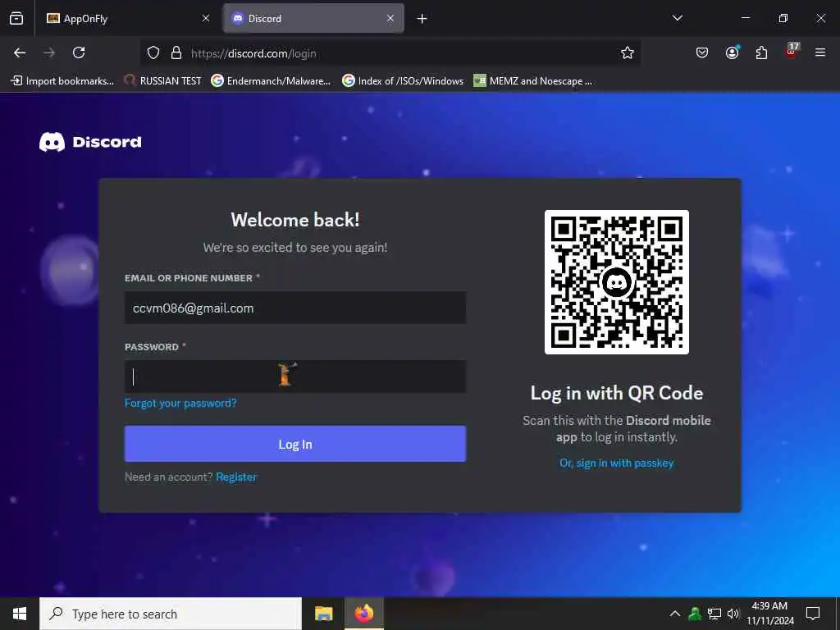Open the Save to Pocket icon
840x630 pixels.
tap(702, 52)
